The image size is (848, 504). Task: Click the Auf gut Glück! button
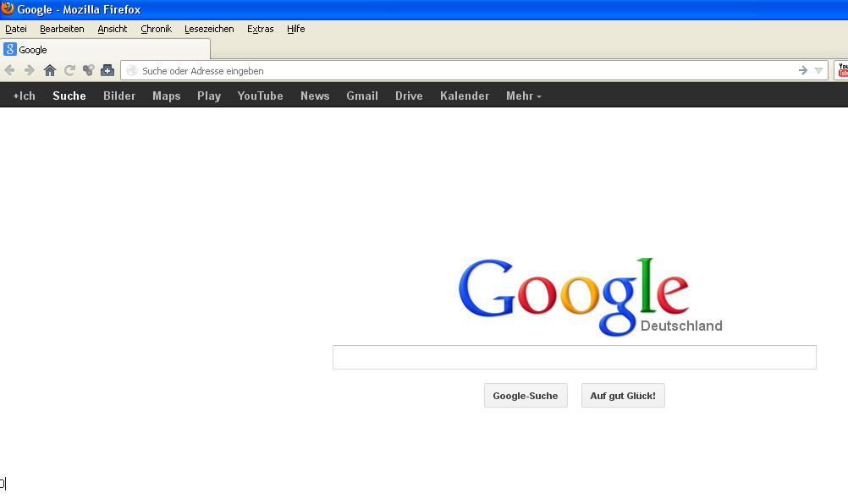pos(623,396)
